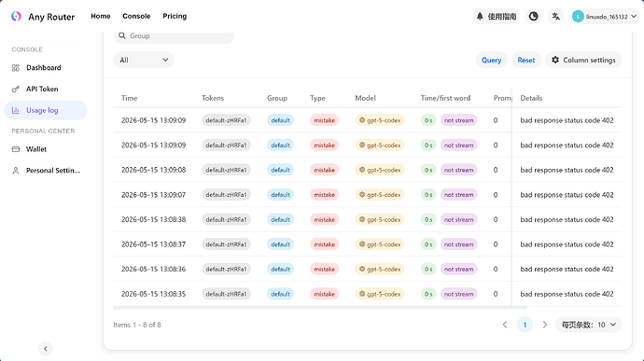
Task: Collapse the sidebar with the arrow button
Action: coord(46,349)
